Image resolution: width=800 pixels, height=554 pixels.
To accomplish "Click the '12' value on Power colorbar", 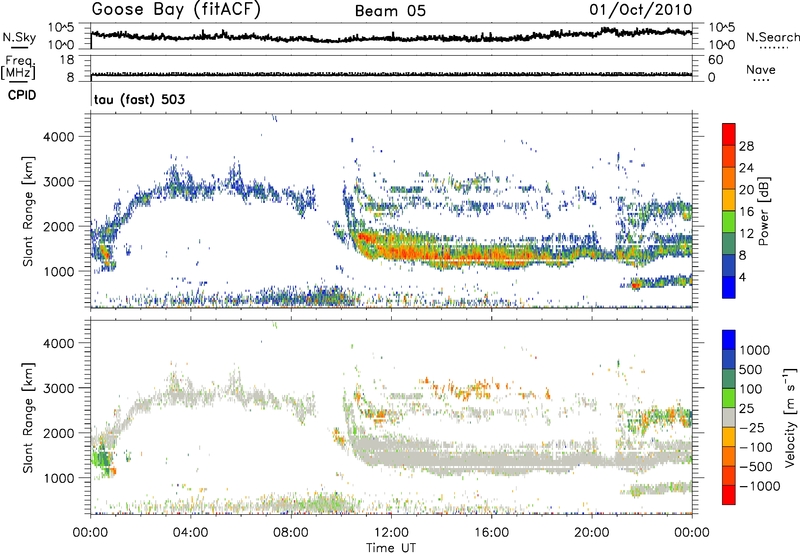I will point(746,234).
